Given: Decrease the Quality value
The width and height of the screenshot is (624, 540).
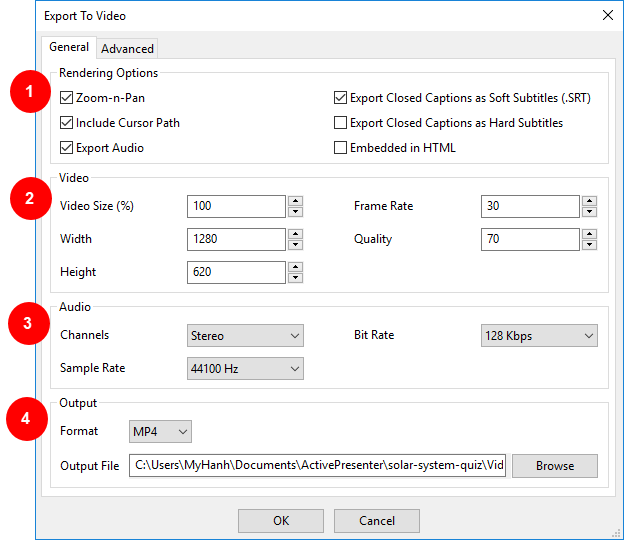Looking at the screenshot, I should click(x=589, y=244).
